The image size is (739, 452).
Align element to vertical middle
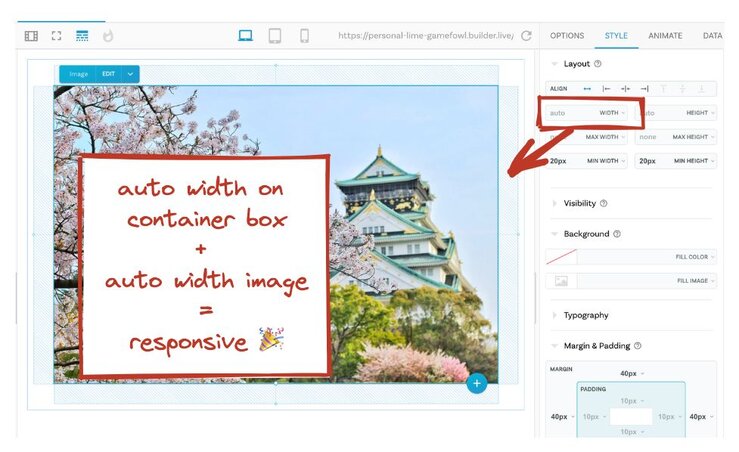pyautogui.click(x=682, y=89)
